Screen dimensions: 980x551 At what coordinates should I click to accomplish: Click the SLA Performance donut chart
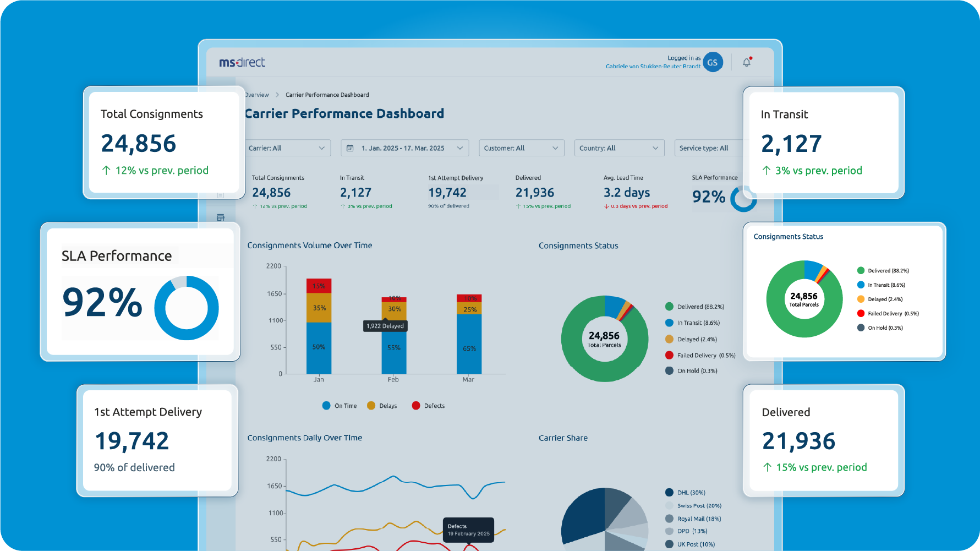point(187,308)
